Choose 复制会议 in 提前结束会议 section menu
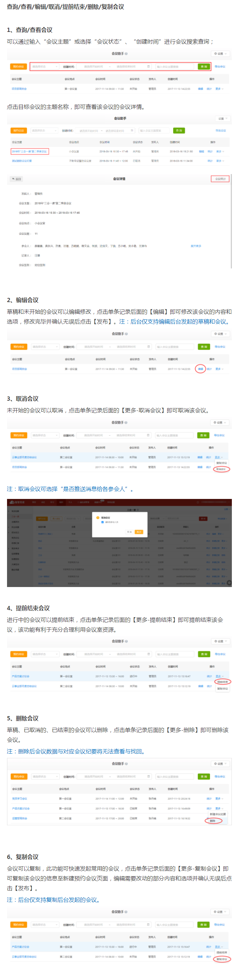Viewport: 241px width, 980px height. point(222,688)
